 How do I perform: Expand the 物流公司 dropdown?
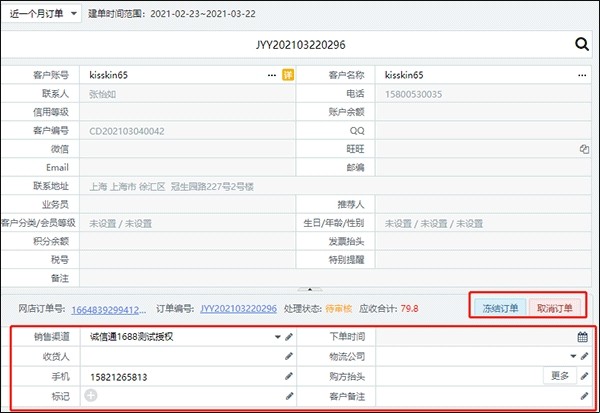coord(573,357)
